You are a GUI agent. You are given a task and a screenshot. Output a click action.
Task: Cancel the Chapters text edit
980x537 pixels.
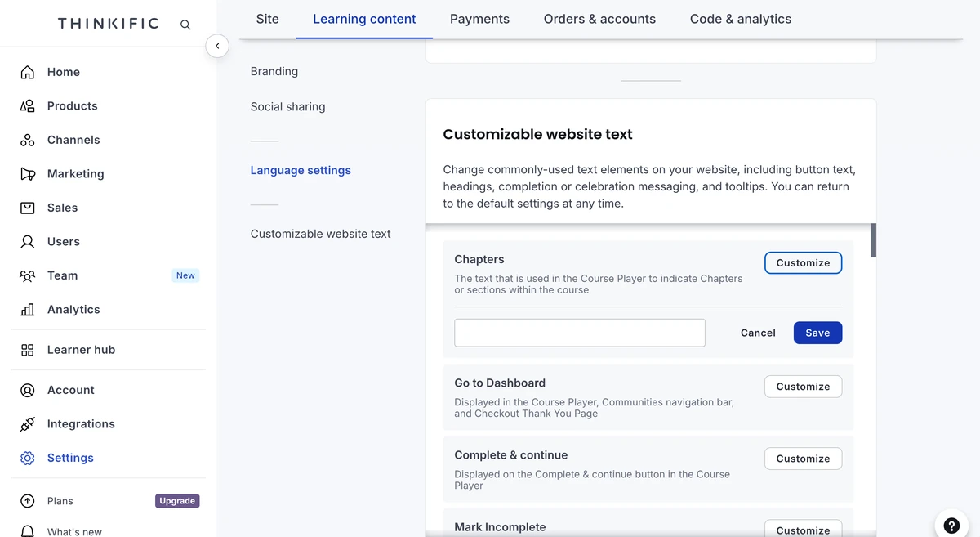[x=758, y=333]
